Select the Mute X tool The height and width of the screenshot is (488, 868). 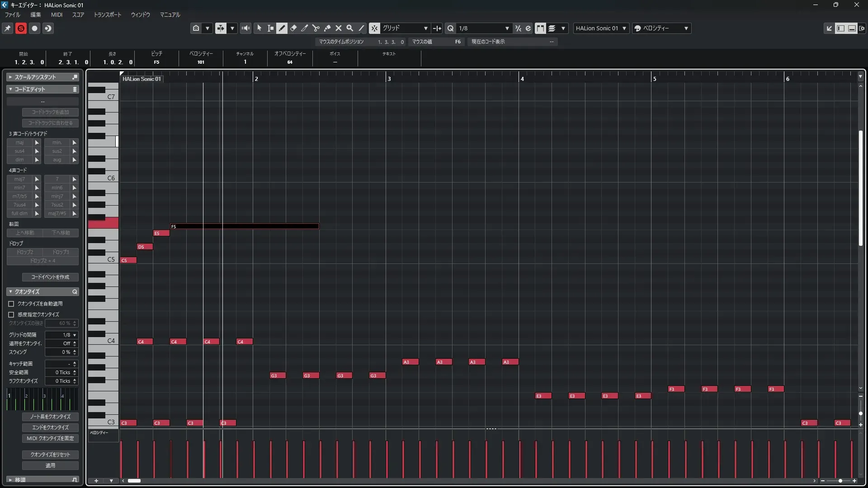click(x=339, y=28)
